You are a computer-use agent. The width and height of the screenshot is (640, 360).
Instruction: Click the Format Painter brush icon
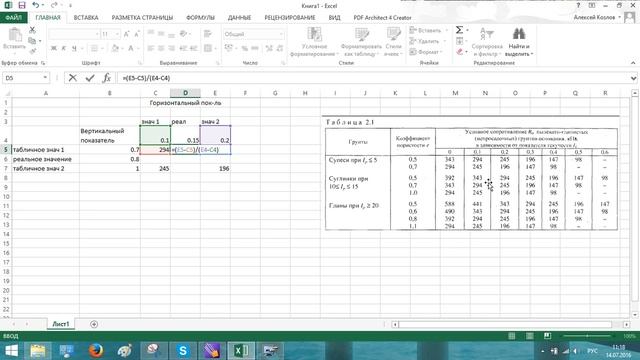tap(33, 51)
